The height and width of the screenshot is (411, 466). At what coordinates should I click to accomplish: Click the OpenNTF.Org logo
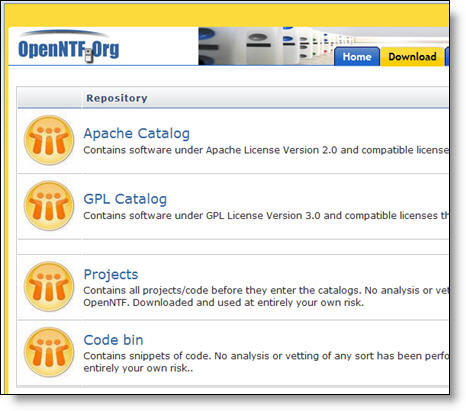click(x=68, y=47)
